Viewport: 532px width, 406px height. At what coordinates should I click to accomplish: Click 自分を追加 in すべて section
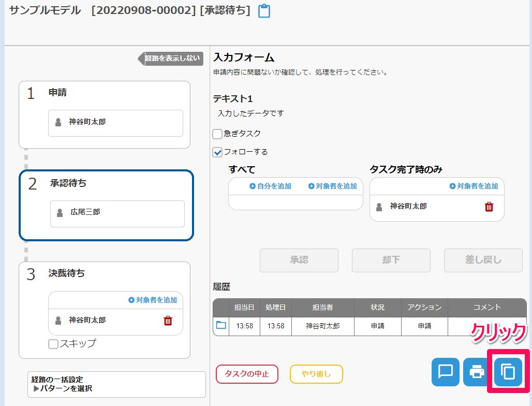[x=270, y=186]
